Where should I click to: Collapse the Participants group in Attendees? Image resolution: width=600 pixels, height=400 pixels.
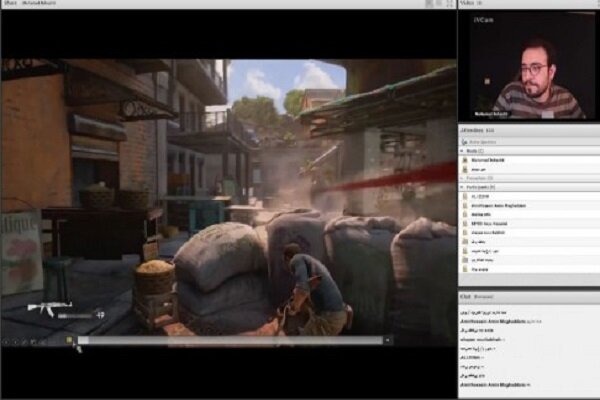[x=462, y=187]
